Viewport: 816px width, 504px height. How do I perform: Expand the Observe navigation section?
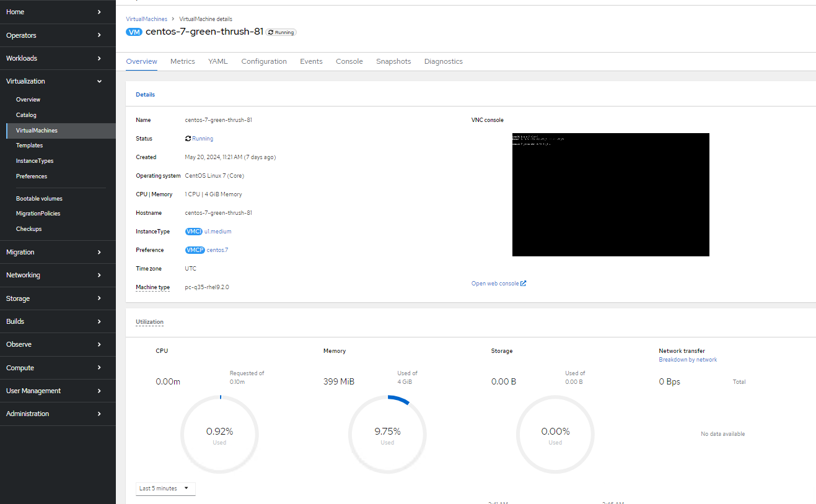click(x=58, y=344)
